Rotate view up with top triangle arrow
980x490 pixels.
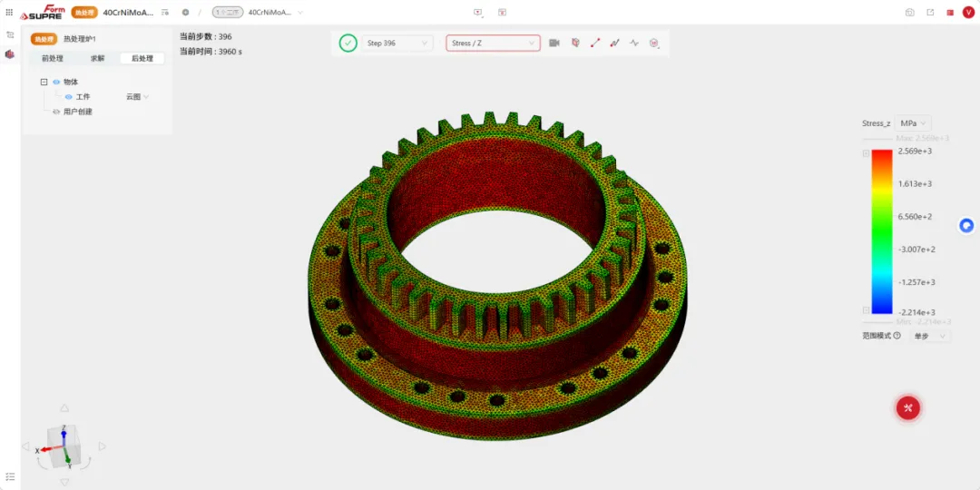tap(64, 408)
